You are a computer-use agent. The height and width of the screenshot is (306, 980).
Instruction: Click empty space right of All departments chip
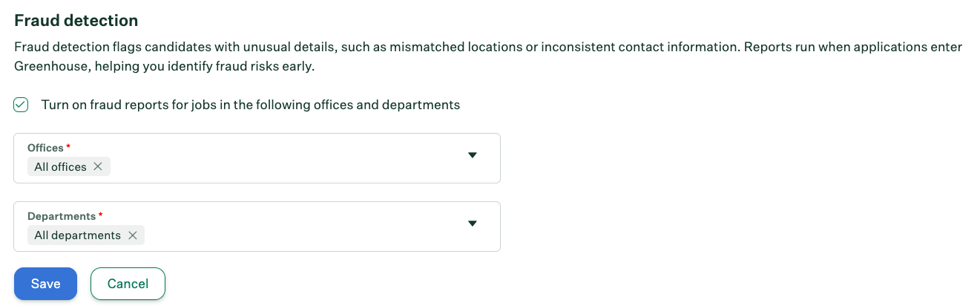(297, 236)
